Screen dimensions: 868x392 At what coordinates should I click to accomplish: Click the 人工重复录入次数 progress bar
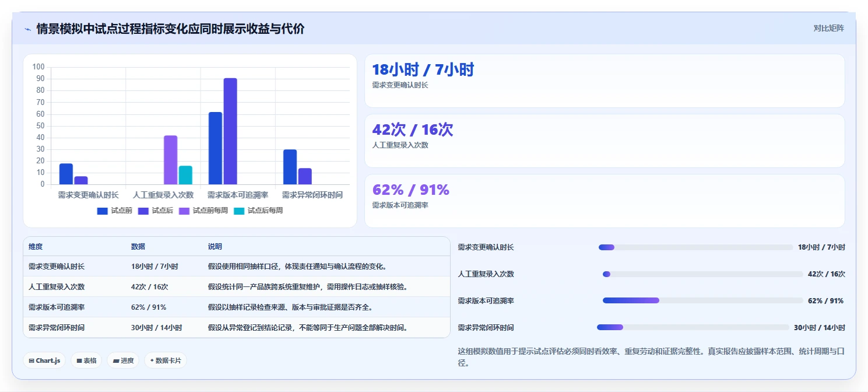click(703, 274)
